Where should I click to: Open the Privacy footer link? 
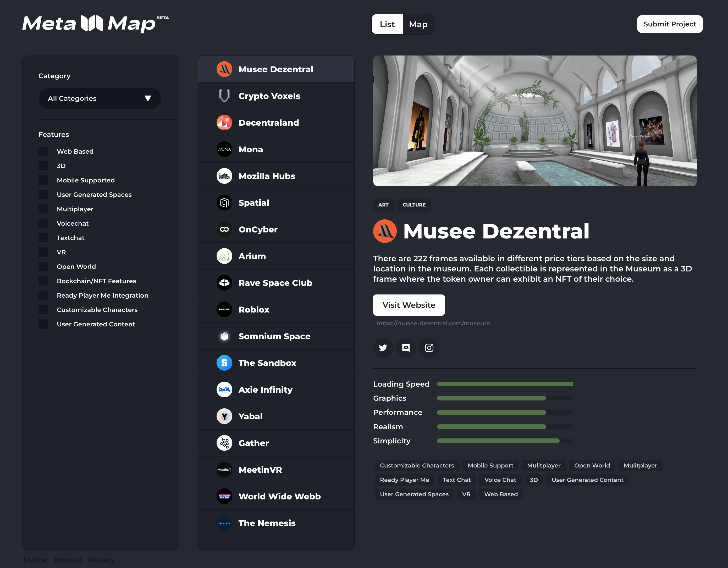click(101, 560)
